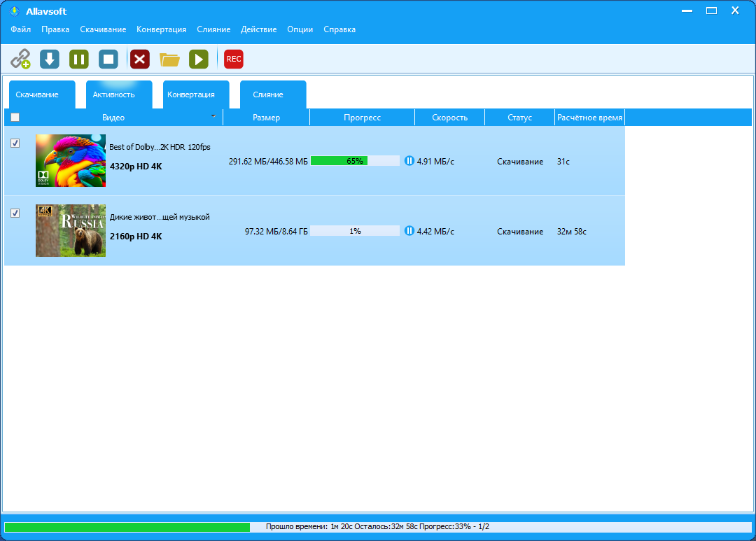Click the paste URL link icon
Image resolution: width=756 pixels, height=541 pixels.
[x=21, y=59]
